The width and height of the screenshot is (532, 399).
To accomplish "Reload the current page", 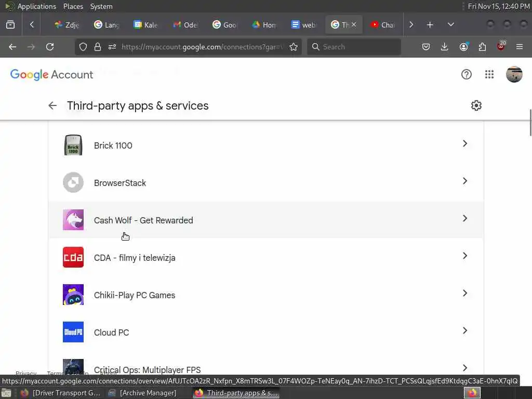I will point(50,47).
